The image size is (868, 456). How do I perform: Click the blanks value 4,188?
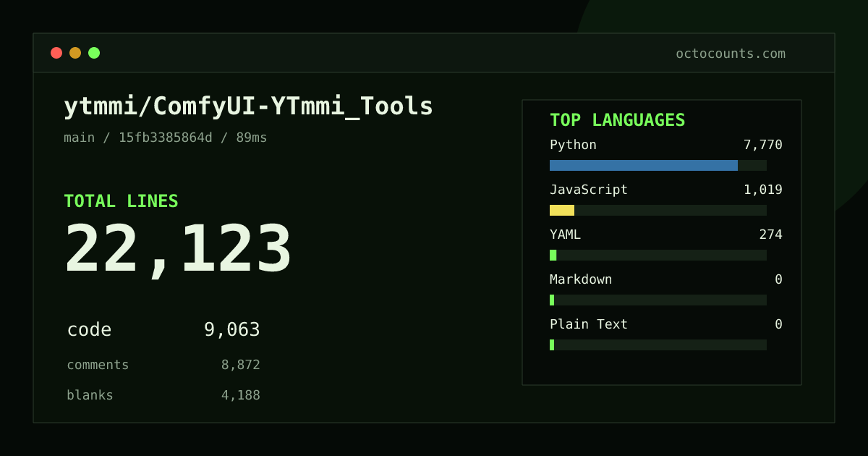[x=240, y=395]
